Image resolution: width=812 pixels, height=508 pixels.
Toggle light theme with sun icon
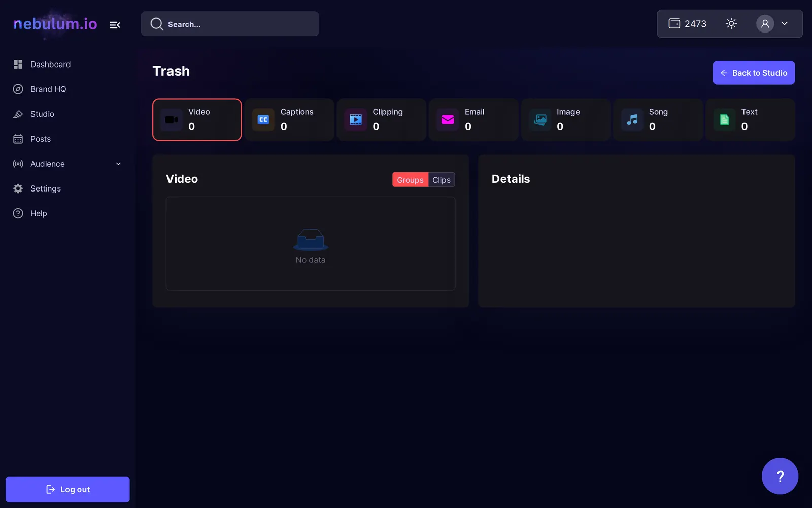731,23
